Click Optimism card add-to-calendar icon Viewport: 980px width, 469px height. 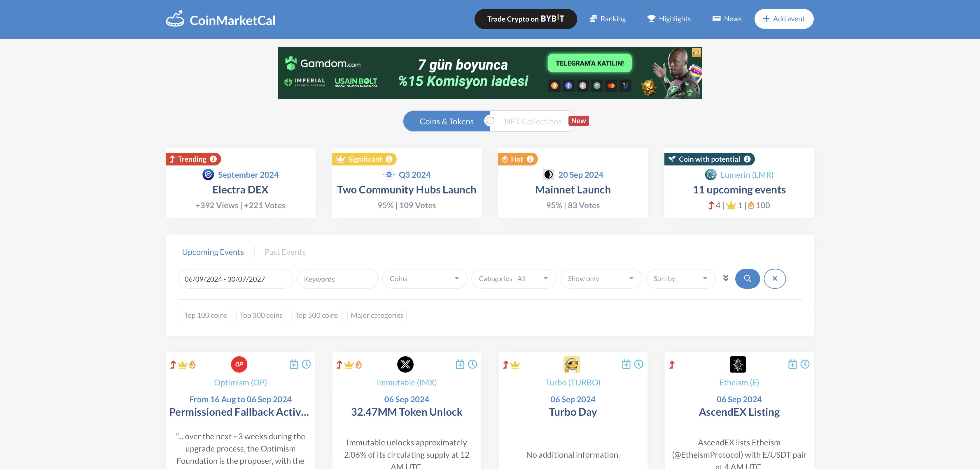293,364
